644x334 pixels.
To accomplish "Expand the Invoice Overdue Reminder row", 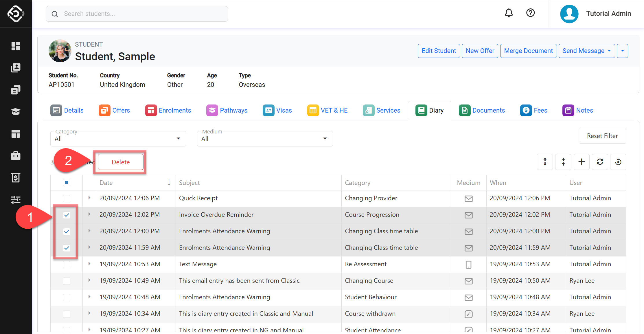I will [89, 214].
